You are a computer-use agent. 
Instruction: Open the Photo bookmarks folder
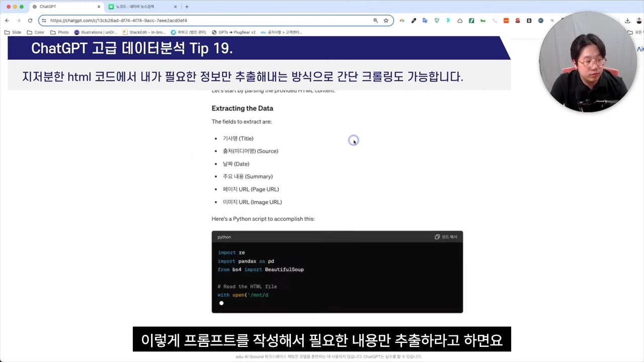click(59, 32)
